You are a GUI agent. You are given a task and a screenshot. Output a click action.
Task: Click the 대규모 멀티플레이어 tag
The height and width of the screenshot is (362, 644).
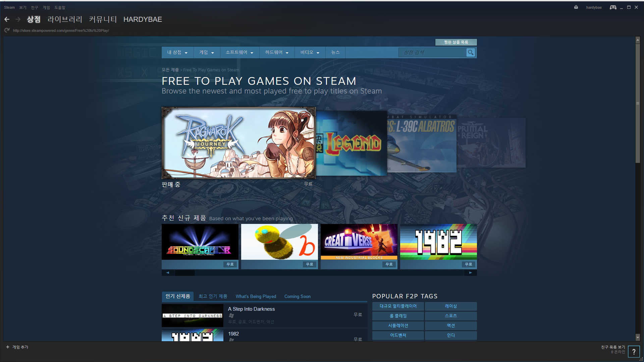(x=398, y=306)
